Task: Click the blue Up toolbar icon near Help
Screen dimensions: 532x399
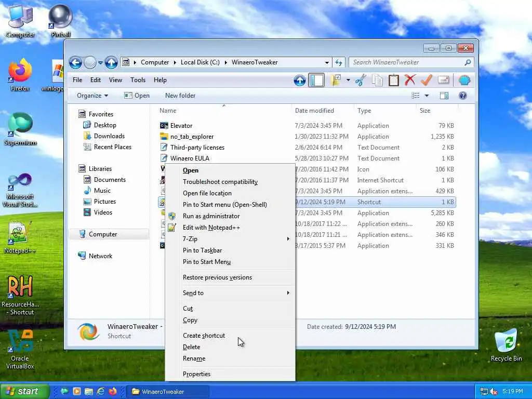Action: coord(299,81)
